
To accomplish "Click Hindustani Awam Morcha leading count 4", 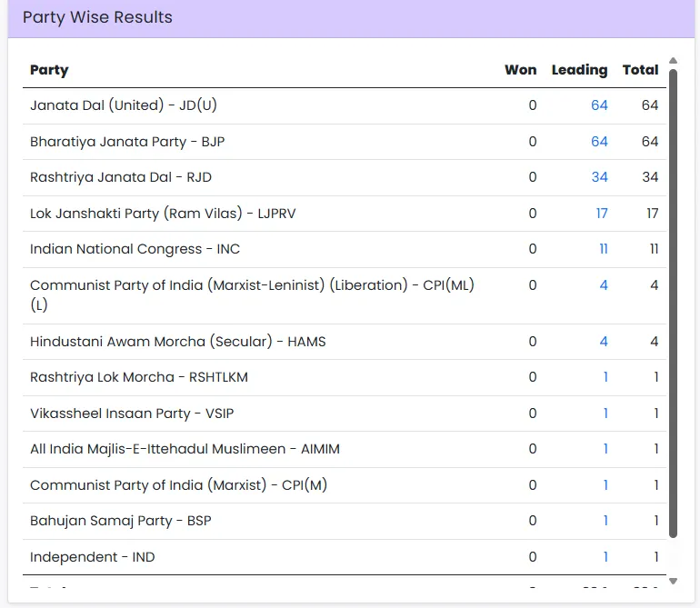I will [x=604, y=342].
